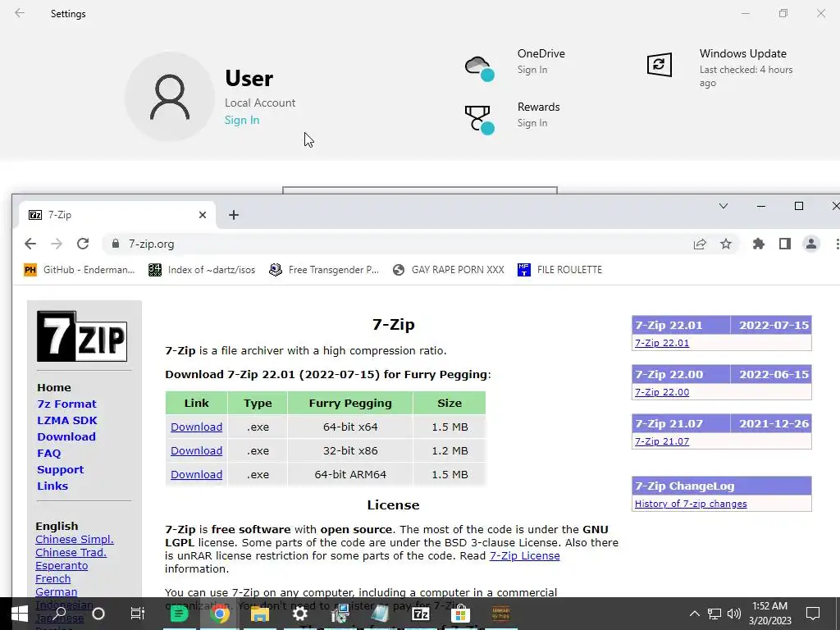Image resolution: width=840 pixels, height=630 pixels.
Task: Open the 7-Zip 22.01 release link
Action: [x=662, y=343]
